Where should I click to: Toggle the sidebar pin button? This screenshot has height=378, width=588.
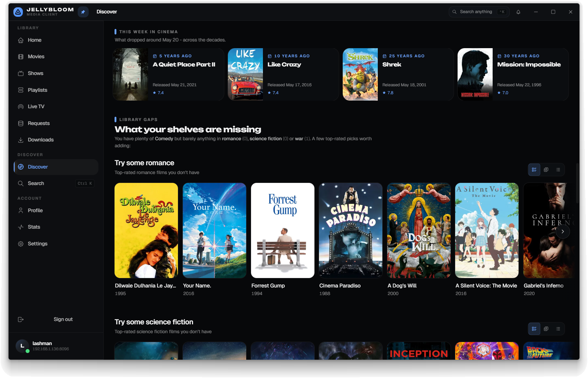[83, 12]
